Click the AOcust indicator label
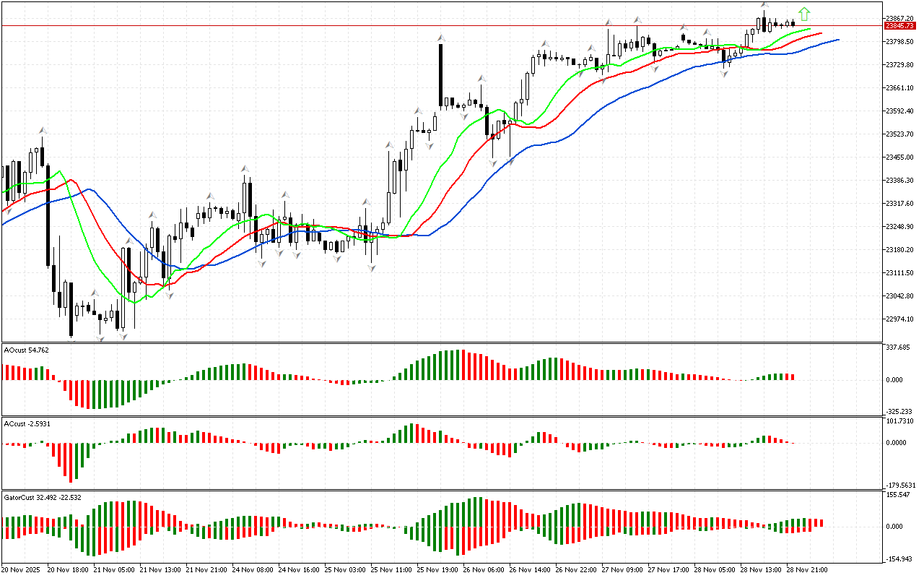Screen dimensions: 924x578 pos(26,350)
